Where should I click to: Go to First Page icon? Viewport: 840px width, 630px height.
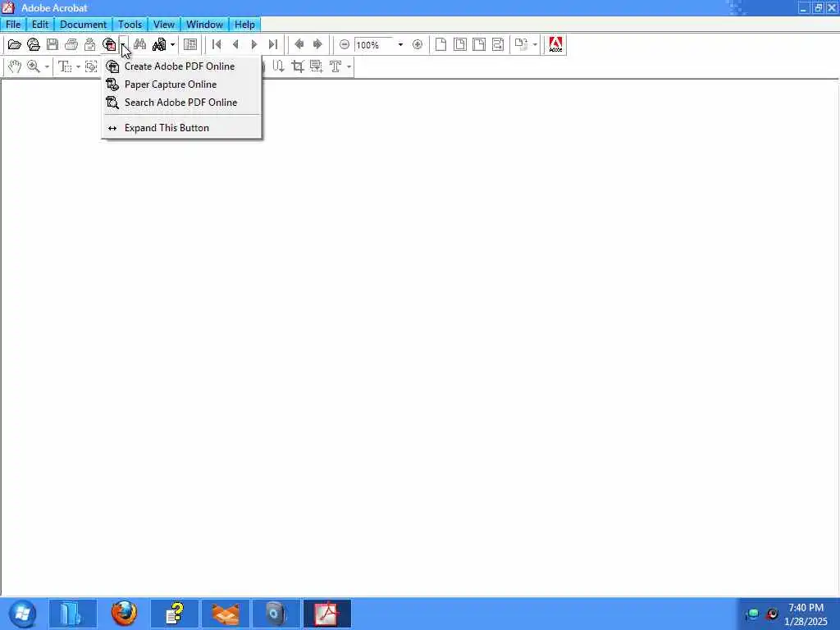coord(217,45)
